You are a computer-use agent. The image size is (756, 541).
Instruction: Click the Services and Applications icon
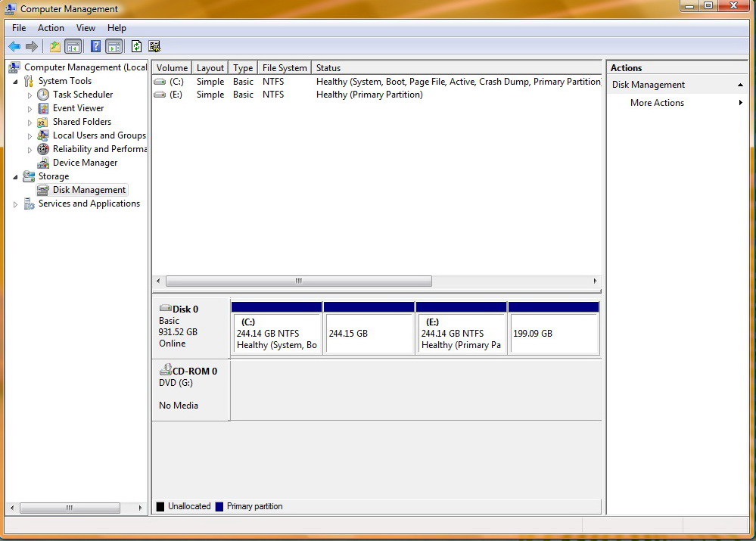tap(29, 204)
